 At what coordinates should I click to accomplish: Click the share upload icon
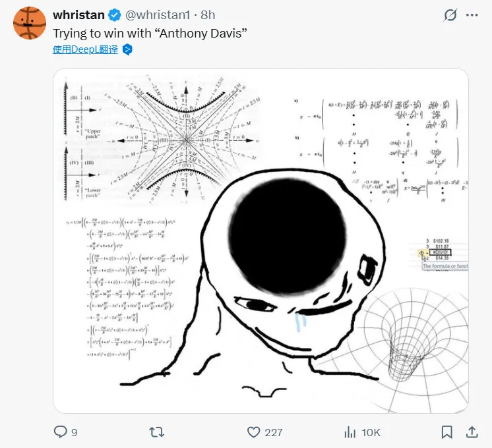pyautogui.click(x=472, y=432)
